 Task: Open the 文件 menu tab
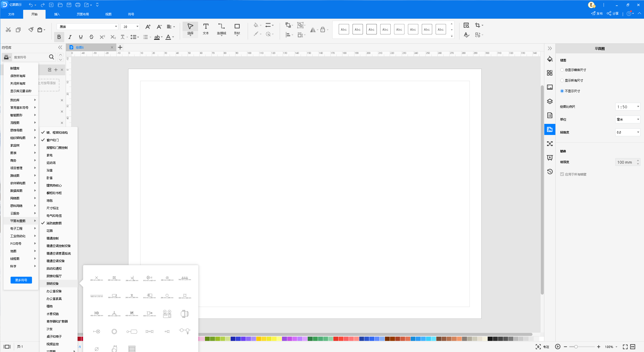click(x=11, y=14)
